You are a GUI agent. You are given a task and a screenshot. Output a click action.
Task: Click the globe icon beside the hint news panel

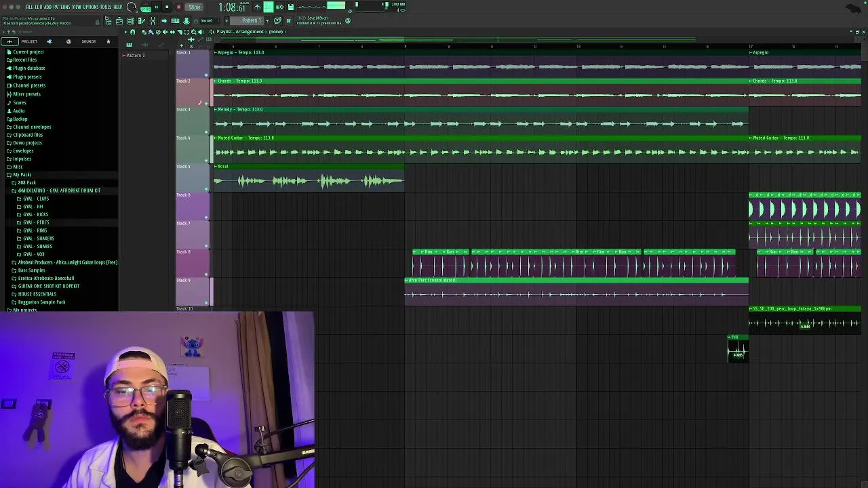347,21
